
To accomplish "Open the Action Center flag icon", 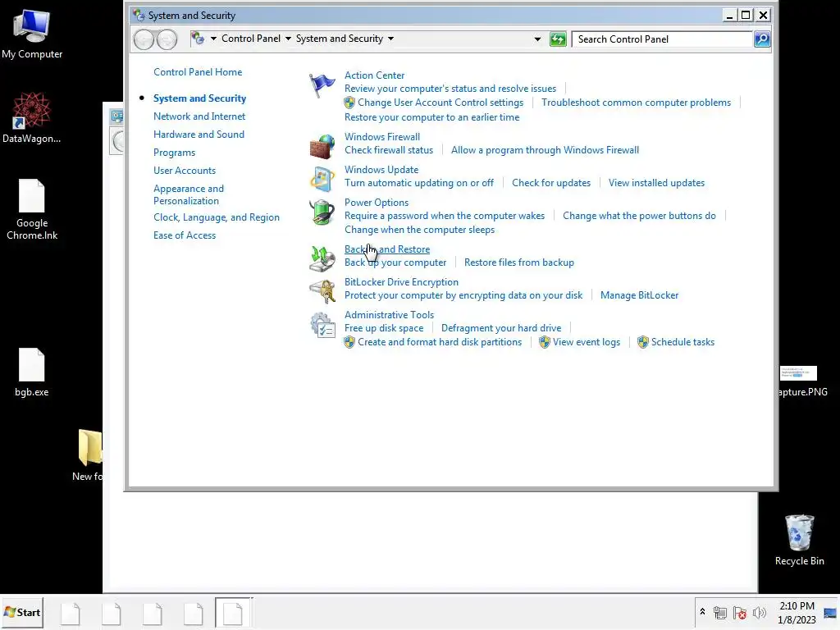I will 322,85.
